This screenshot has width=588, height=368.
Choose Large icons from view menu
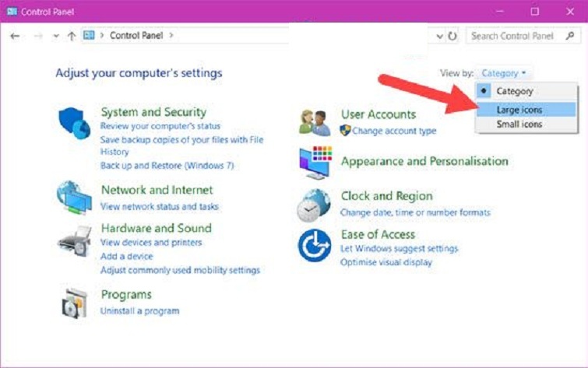tap(519, 110)
